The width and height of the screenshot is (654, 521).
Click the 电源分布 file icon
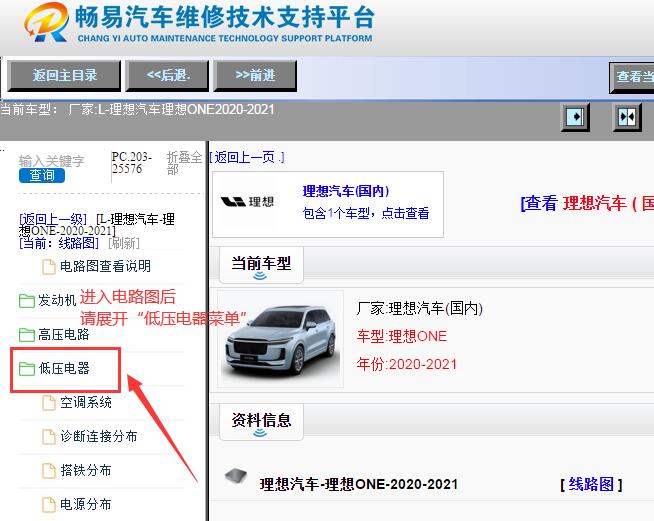point(49,505)
